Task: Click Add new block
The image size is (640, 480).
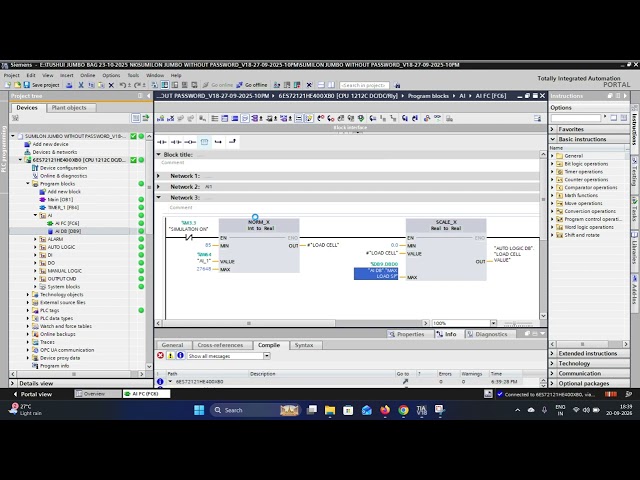Action: (x=64, y=191)
